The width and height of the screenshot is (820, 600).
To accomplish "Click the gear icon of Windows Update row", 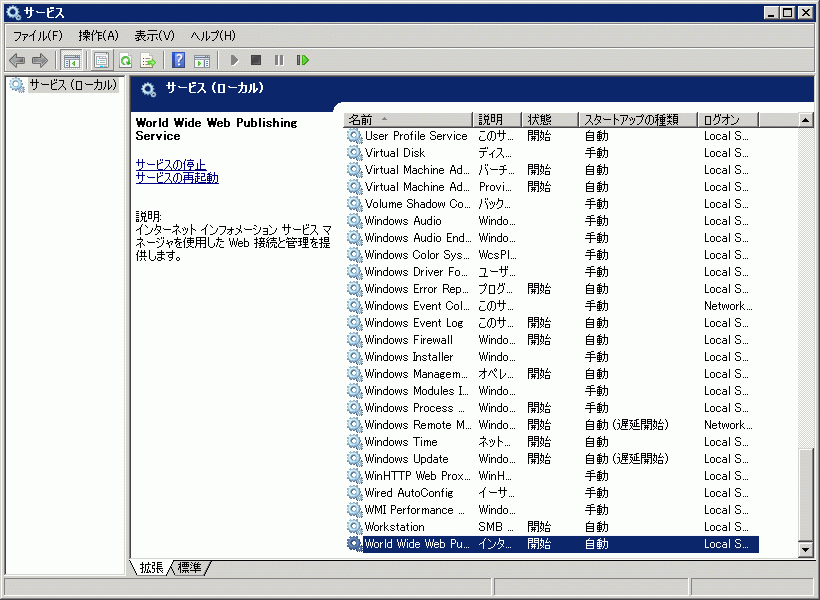I will click(355, 459).
